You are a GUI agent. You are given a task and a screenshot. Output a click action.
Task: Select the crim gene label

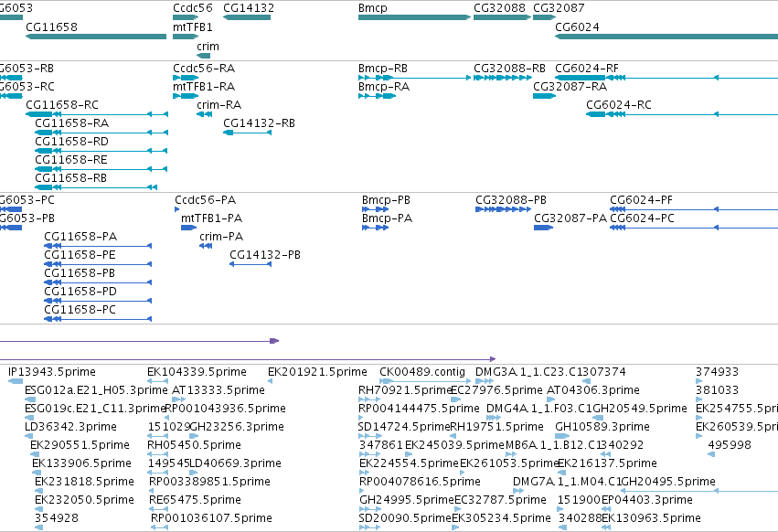[208, 47]
